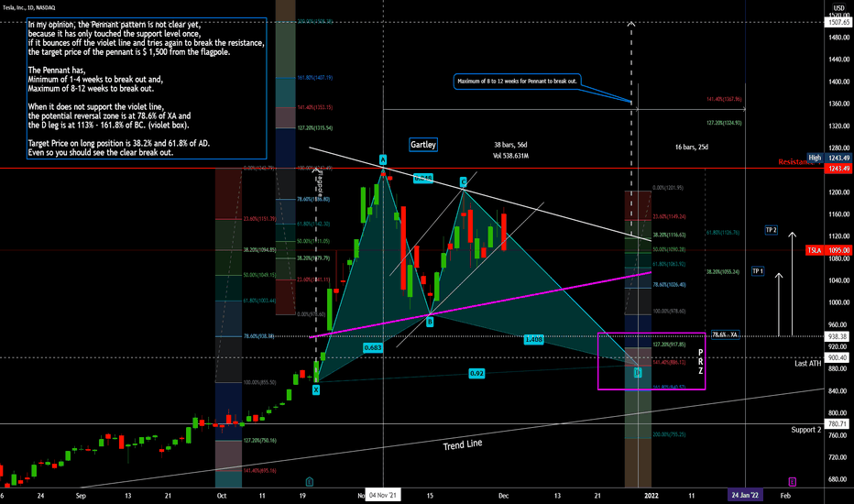Click the '161.80%(1407.19)' Fibonacci label
854x504 pixels.
point(315,78)
